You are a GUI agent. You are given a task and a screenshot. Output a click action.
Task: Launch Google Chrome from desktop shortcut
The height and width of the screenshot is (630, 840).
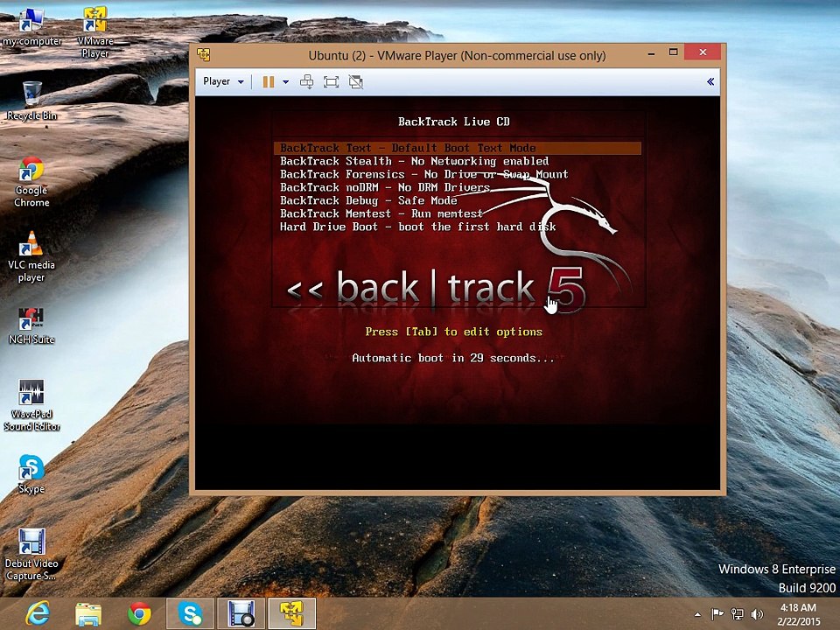[31, 182]
